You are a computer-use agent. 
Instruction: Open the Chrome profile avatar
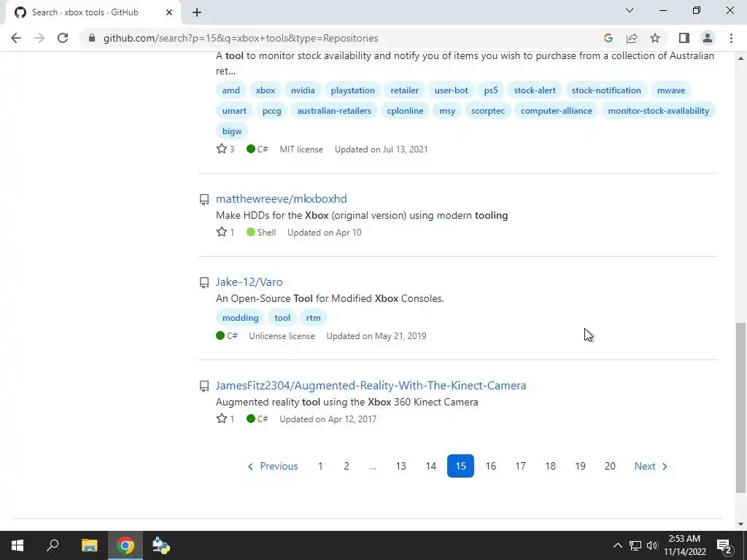point(708,38)
